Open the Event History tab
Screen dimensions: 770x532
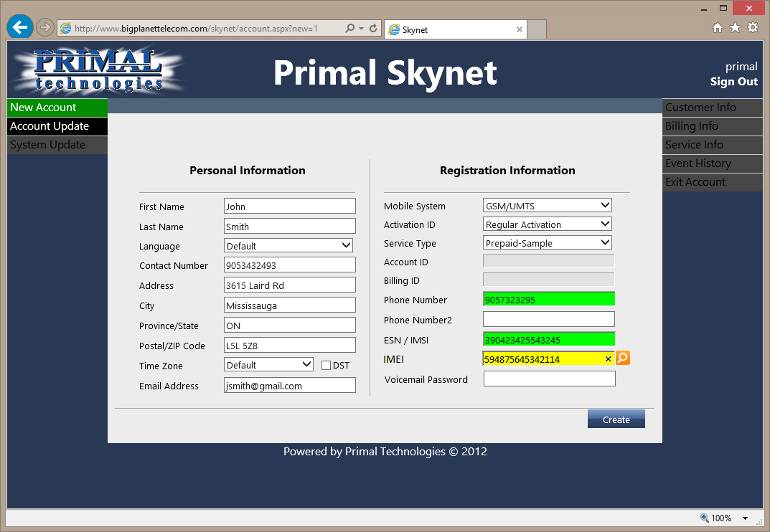click(x=712, y=163)
